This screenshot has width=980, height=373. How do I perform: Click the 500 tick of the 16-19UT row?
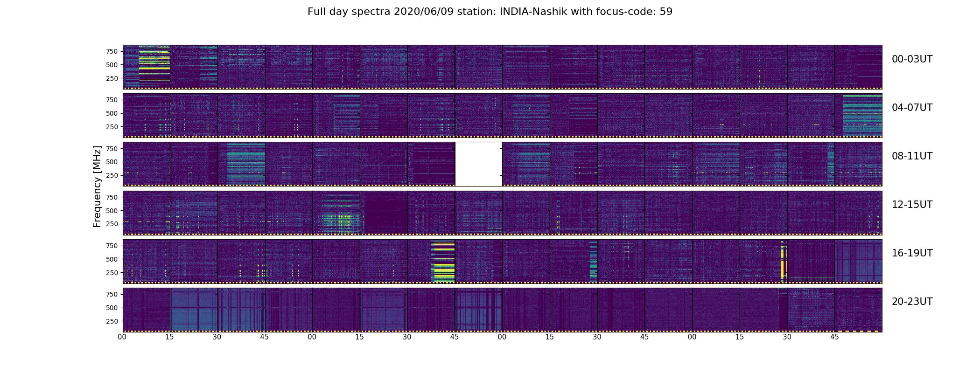[112, 259]
